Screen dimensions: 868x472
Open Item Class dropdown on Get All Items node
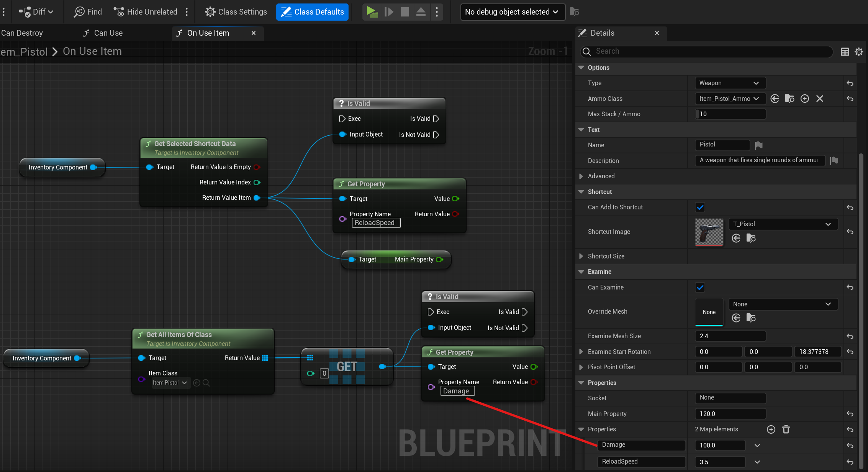171,383
